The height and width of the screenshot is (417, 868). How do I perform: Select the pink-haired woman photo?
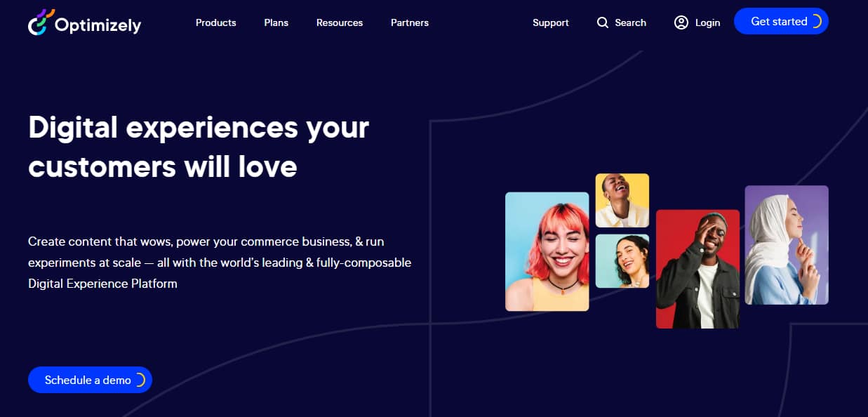click(547, 251)
